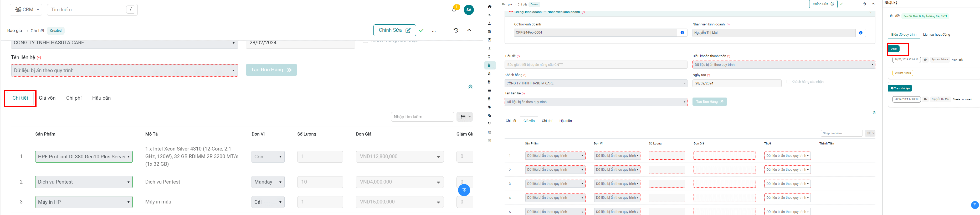Open the notification bell with badge

(x=454, y=10)
